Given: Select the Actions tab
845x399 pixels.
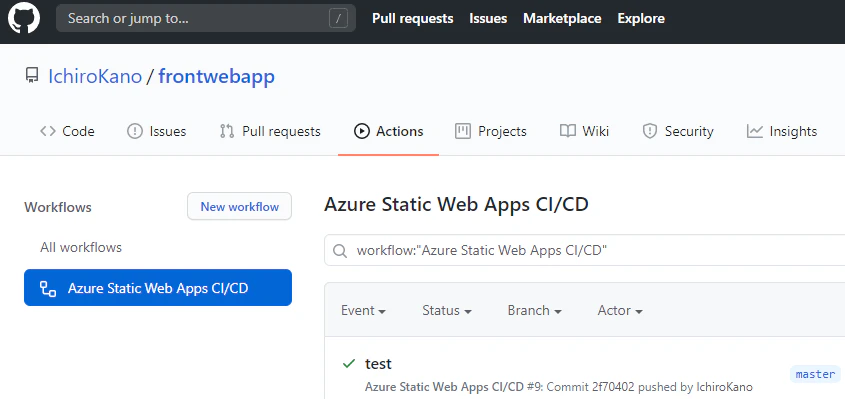Looking at the screenshot, I should coord(389,132).
